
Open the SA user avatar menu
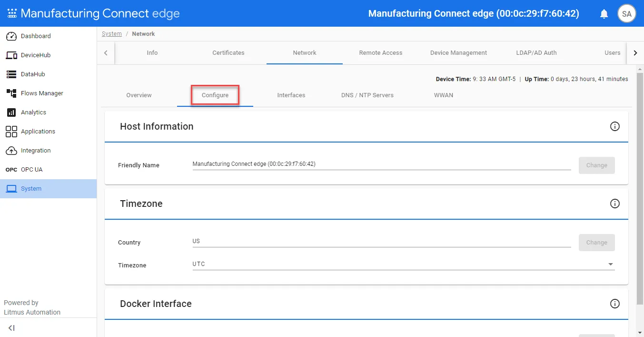tap(626, 14)
